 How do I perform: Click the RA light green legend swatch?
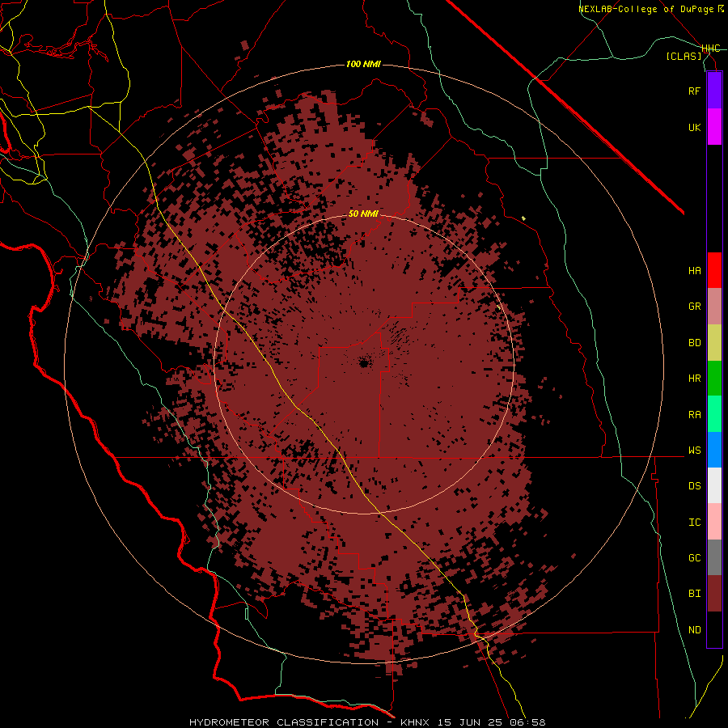coord(714,414)
